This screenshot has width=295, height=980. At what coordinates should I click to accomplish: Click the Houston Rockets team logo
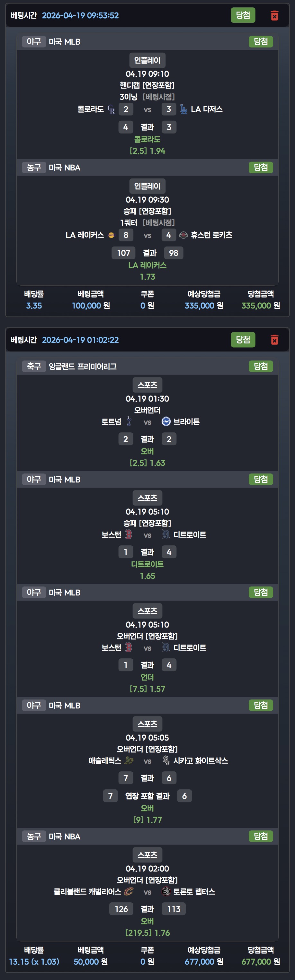[x=183, y=235]
